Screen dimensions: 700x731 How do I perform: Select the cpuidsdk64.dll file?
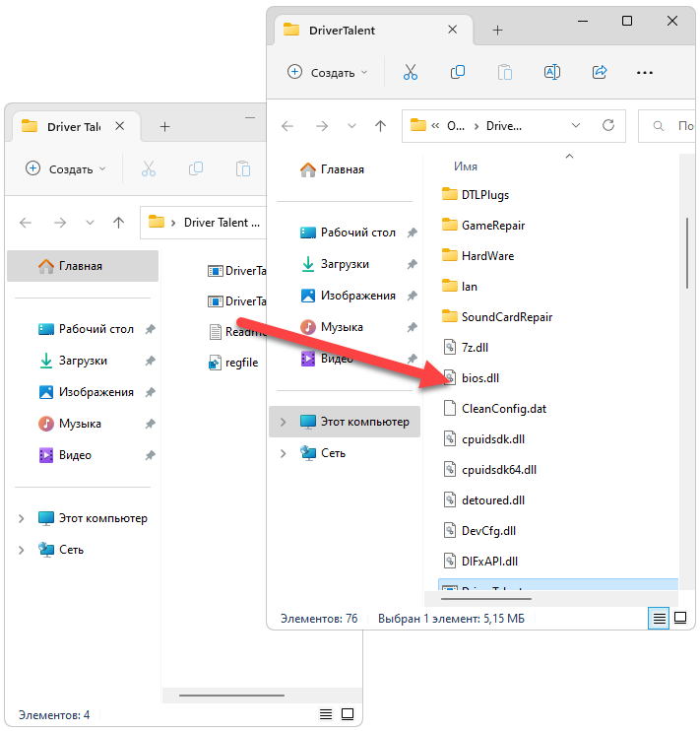tap(489, 470)
